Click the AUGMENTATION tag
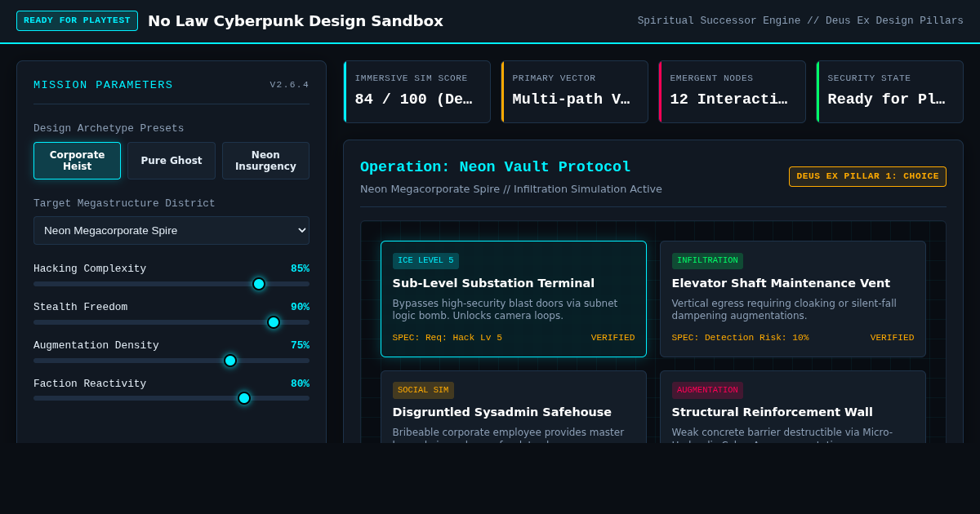This screenshot has width=980, height=514. (707, 390)
